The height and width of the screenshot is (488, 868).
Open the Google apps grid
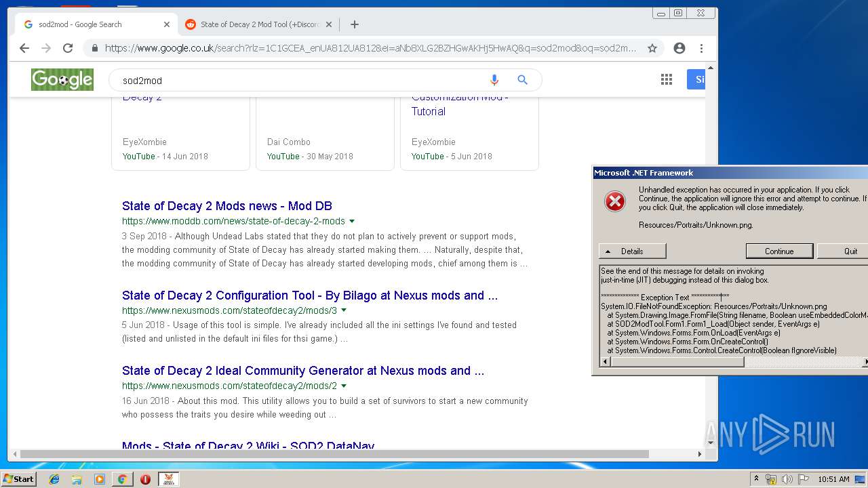pos(667,80)
